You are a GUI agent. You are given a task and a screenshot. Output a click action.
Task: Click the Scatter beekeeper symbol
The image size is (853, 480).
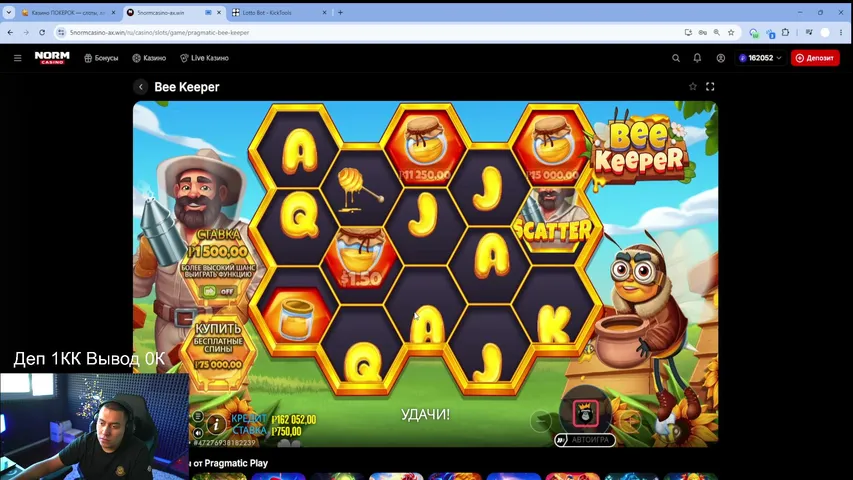[552, 222]
